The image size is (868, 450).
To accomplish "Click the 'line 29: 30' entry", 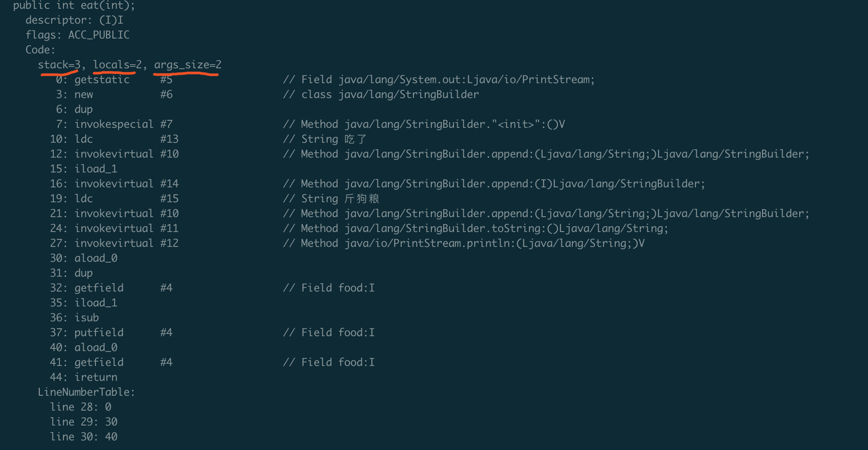I will coord(83,422).
